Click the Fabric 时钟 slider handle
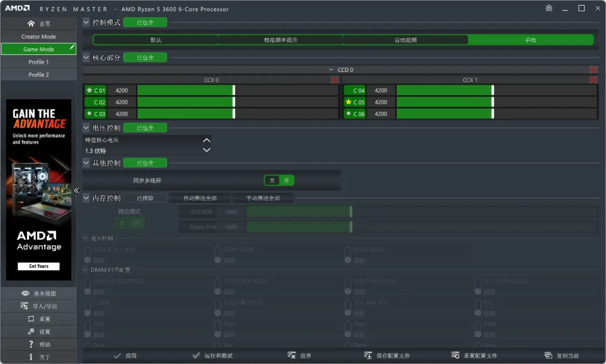This screenshot has height=364, width=606. (x=351, y=227)
